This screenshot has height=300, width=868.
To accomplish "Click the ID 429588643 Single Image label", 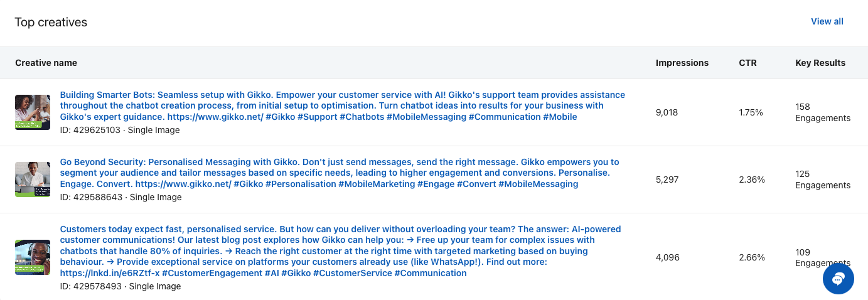I will 121,197.
